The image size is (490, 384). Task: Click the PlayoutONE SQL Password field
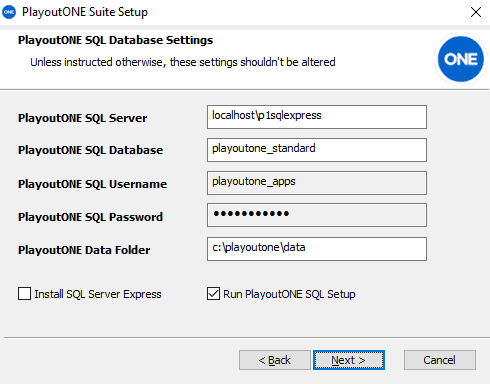317,215
